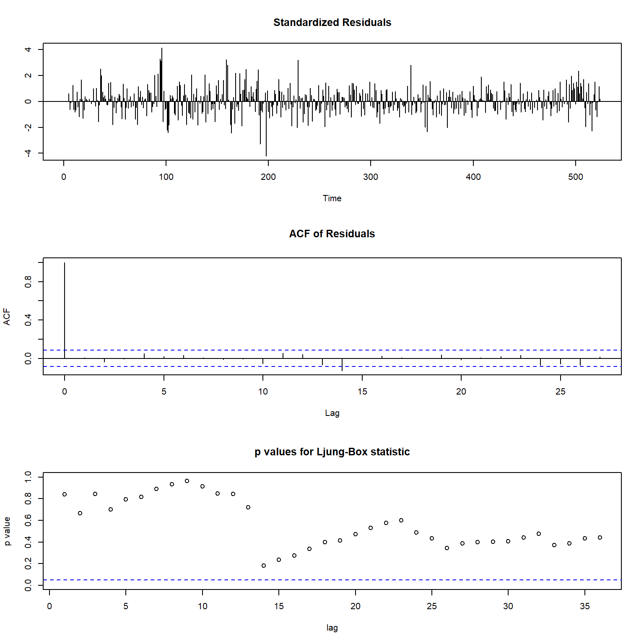Click the "4" y-axis tick of the residuals plot
This screenshot has width=644, height=644.
click(28, 49)
